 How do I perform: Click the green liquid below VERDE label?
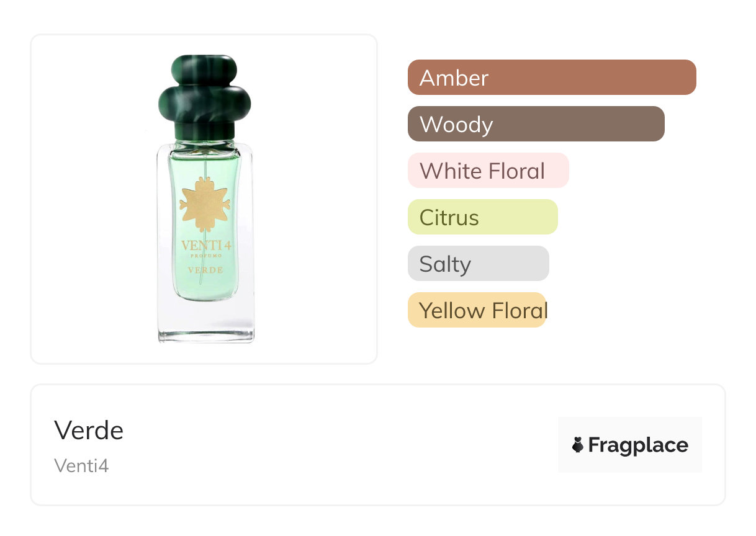point(205,288)
